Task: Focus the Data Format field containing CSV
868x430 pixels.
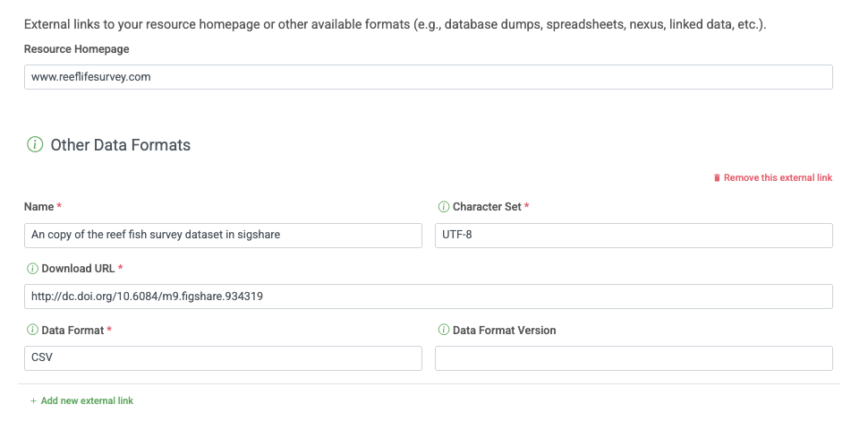Action: (x=222, y=358)
